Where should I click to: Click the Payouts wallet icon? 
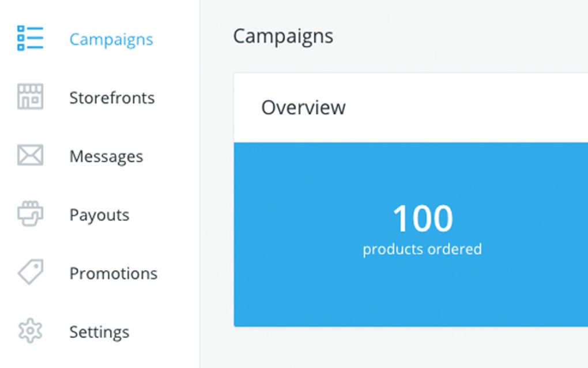pyautogui.click(x=30, y=214)
